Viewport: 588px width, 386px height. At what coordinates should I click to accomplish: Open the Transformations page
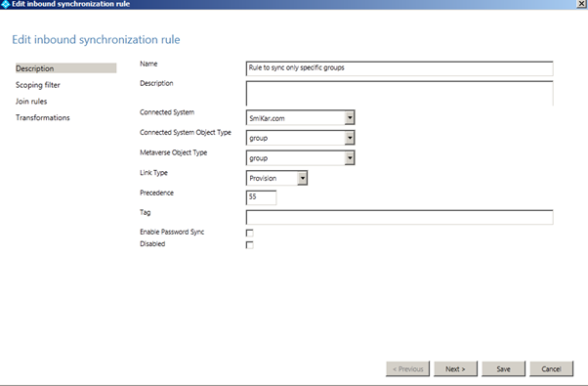pos(43,118)
